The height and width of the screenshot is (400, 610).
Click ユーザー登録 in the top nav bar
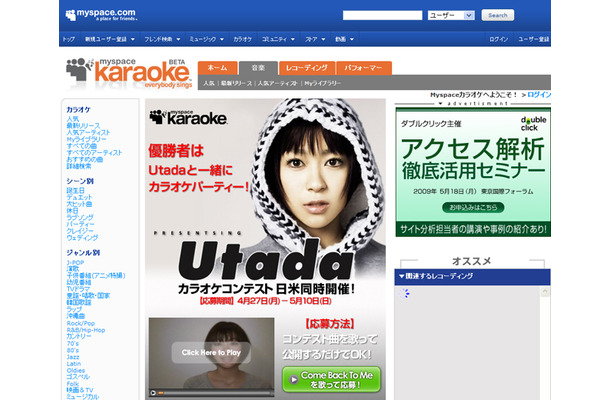pos(533,39)
